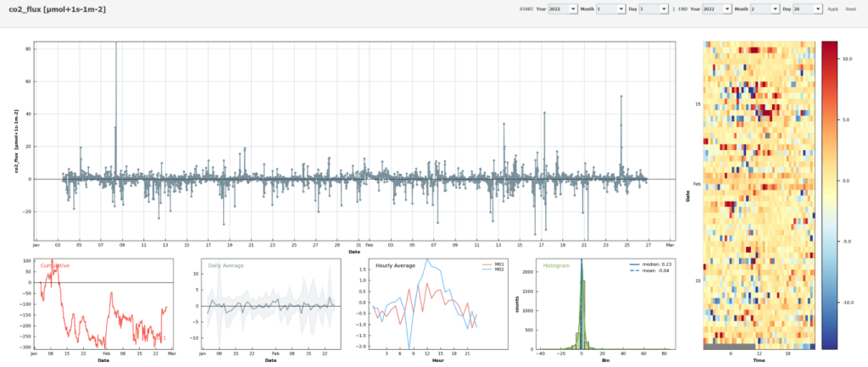
Task: Click the hourly average plot area
Action: [440, 303]
